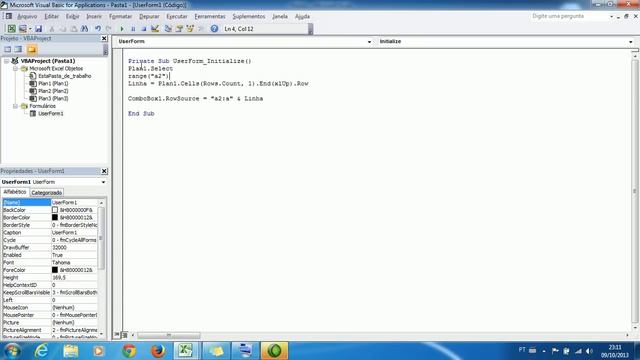Viewport: 640px width, 360px height.
Task: Toggle Folders icon in Project panel
Action: click(32, 49)
